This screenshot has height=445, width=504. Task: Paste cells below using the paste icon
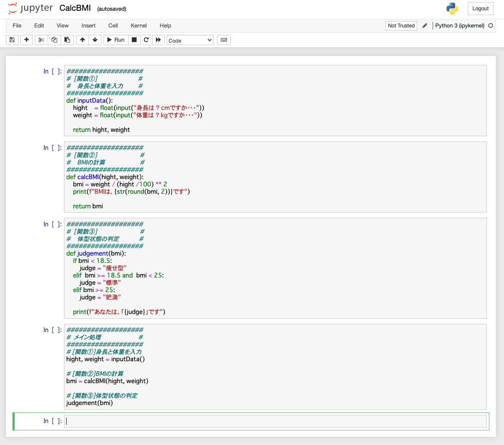(x=67, y=40)
